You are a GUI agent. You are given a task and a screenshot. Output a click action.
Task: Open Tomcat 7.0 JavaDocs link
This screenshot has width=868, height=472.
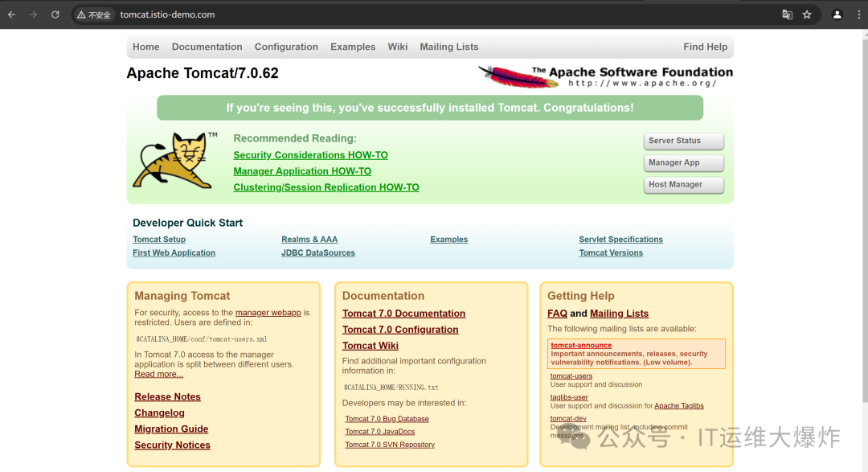tap(379, 432)
